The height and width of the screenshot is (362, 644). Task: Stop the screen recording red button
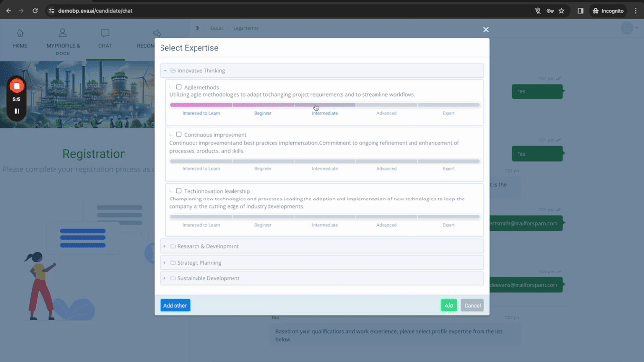click(17, 86)
